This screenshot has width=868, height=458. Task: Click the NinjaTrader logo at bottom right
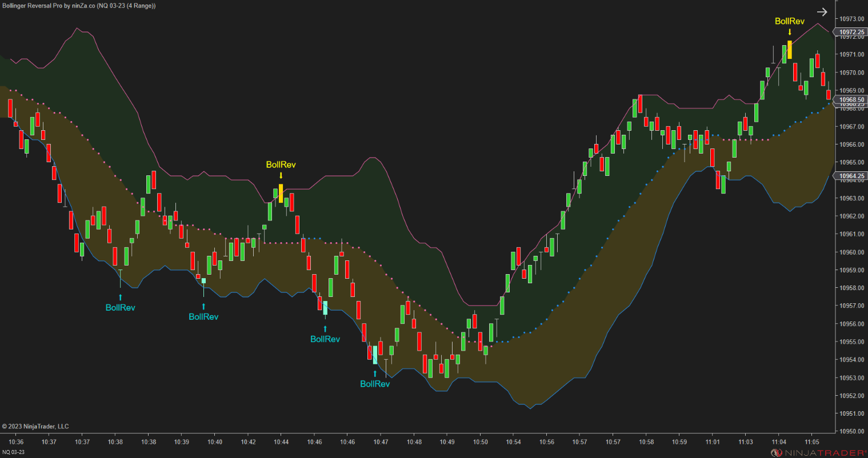pyautogui.click(x=818, y=451)
